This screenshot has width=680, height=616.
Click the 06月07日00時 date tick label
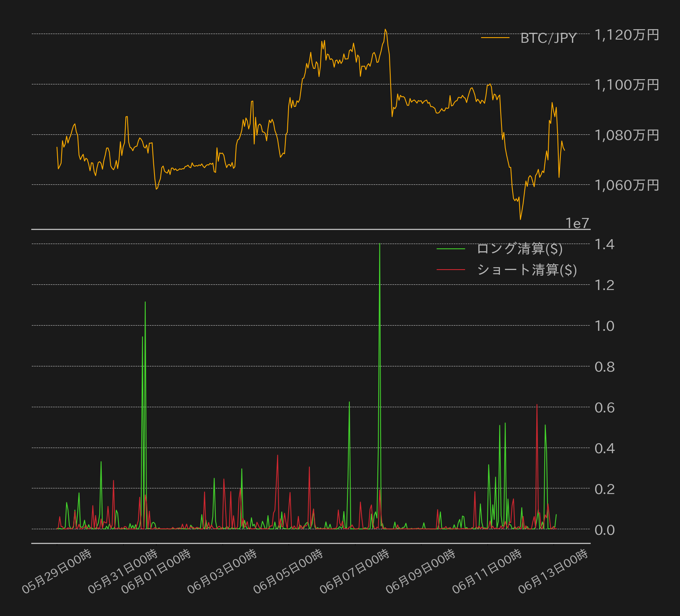[x=355, y=572]
